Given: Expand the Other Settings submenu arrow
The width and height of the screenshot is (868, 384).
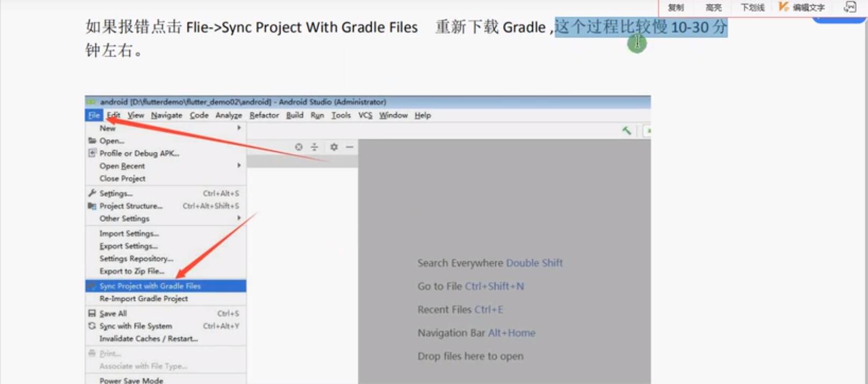Looking at the screenshot, I should pyautogui.click(x=239, y=218).
